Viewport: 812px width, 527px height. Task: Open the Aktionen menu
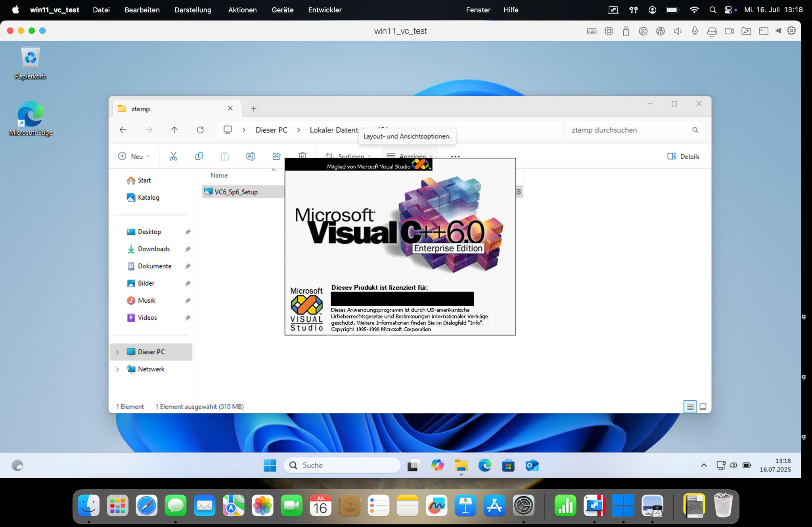click(x=242, y=10)
